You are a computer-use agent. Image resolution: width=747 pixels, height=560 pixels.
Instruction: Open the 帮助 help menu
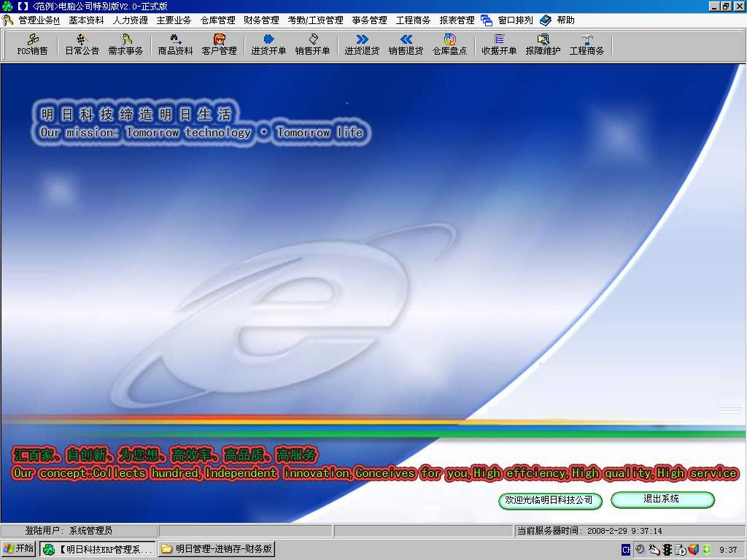coord(565,20)
